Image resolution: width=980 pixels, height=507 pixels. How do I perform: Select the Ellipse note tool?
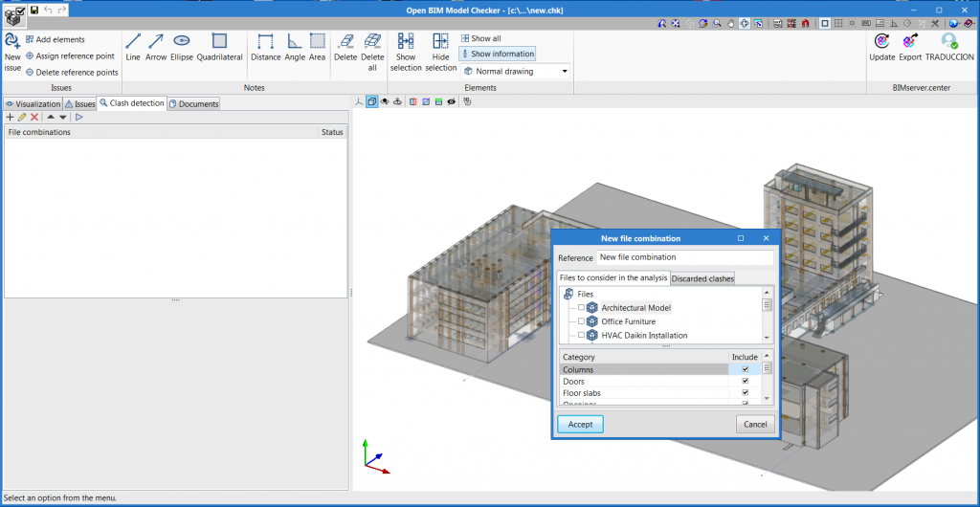[181, 46]
